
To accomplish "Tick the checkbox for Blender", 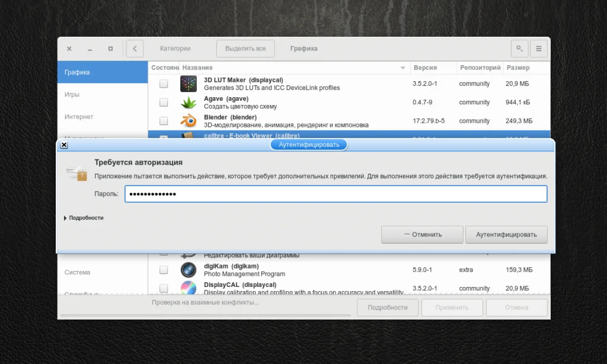I will click(164, 121).
